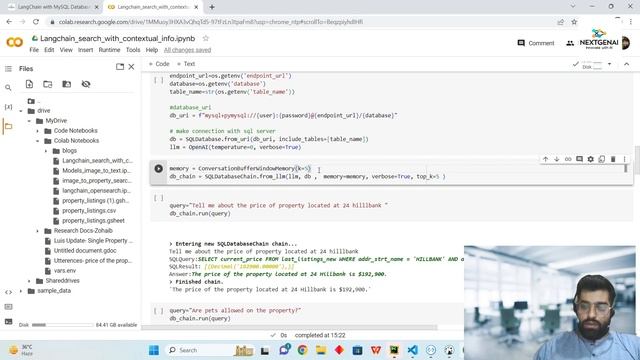The width and height of the screenshot is (640, 360).
Task: Move cell down arrow
Action: (556, 159)
